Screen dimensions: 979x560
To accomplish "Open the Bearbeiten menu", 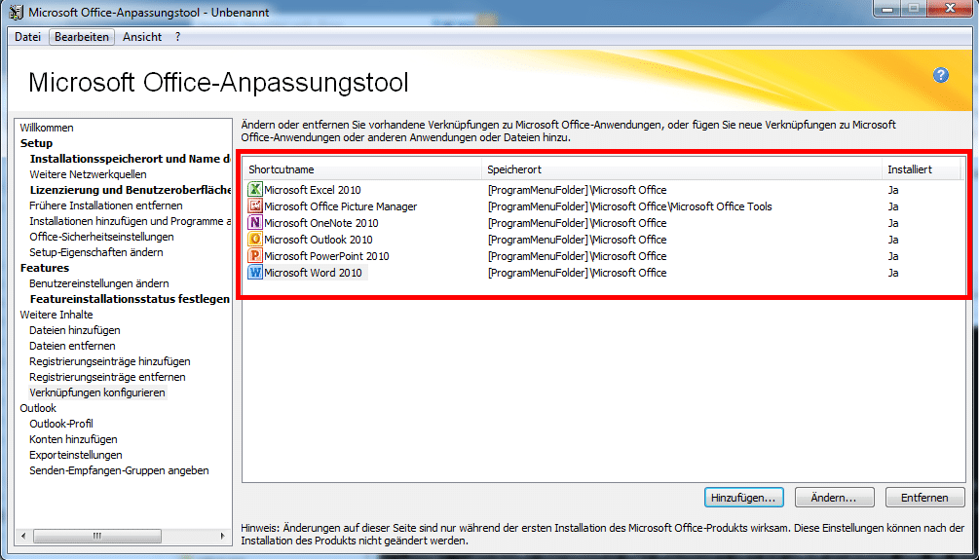I will point(82,37).
